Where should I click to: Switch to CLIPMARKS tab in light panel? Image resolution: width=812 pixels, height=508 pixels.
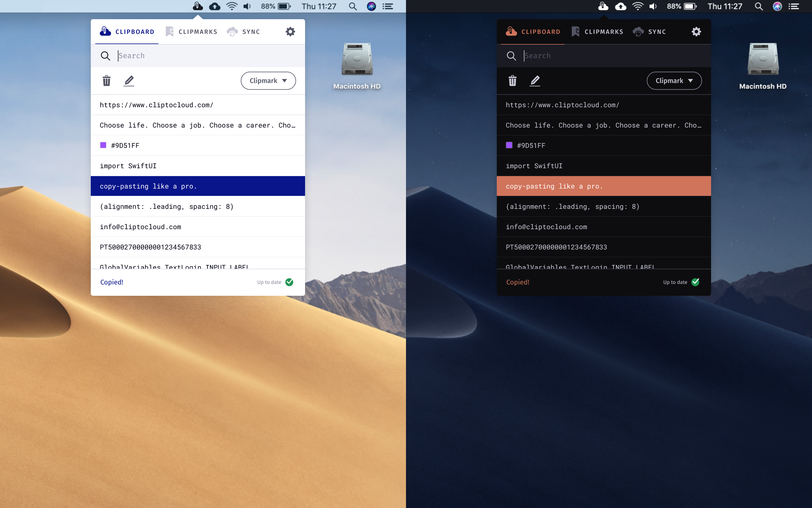click(192, 32)
